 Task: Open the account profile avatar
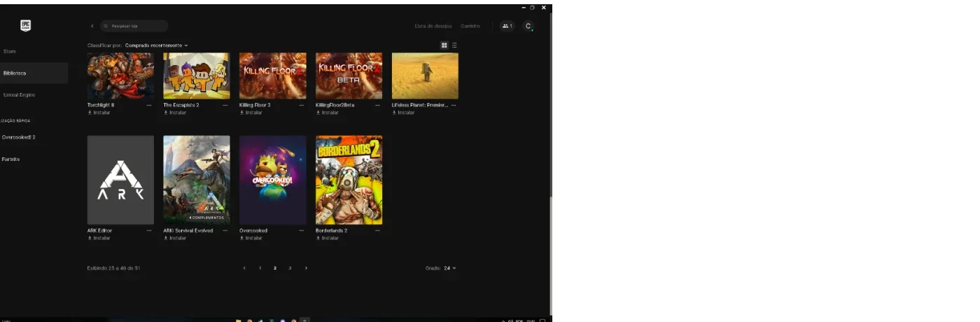click(528, 26)
